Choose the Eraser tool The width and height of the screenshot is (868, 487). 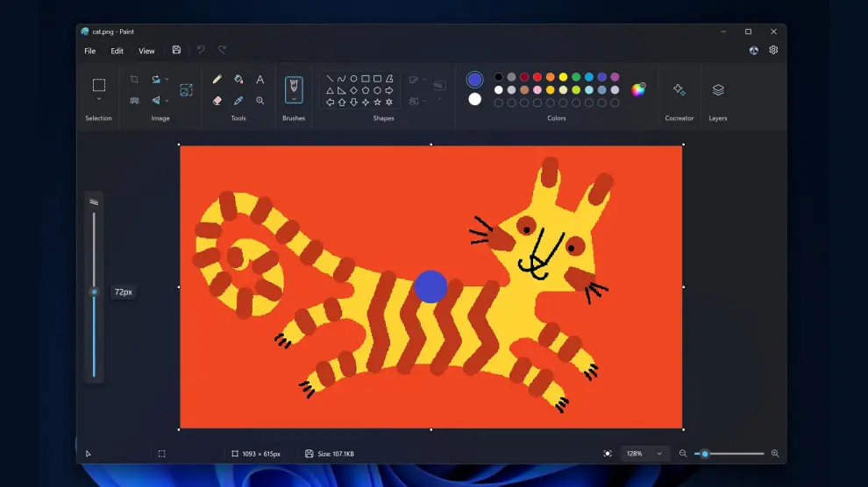[x=217, y=101]
